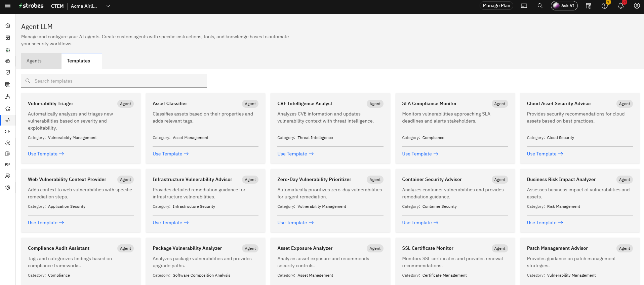Screen dimensions: 644x285
Task: Click the settings gear in sidebar
Action: [x=8, y=187]
